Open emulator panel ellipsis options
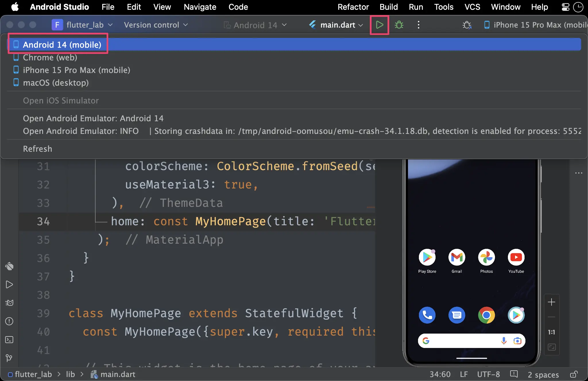 point(579,173)
